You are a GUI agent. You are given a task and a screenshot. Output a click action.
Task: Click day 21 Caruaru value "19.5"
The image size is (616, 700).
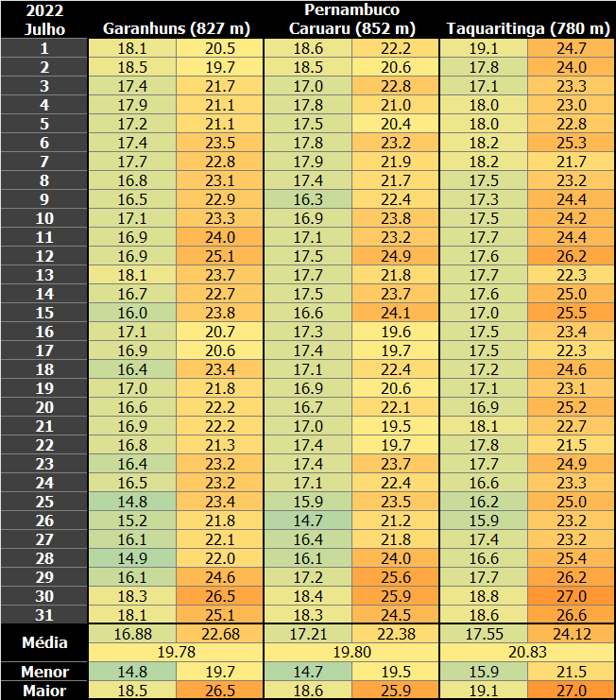(x=396, y=426)
